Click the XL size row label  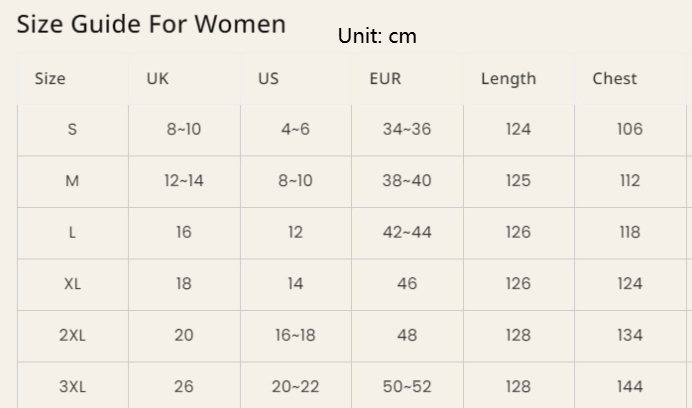72,284
